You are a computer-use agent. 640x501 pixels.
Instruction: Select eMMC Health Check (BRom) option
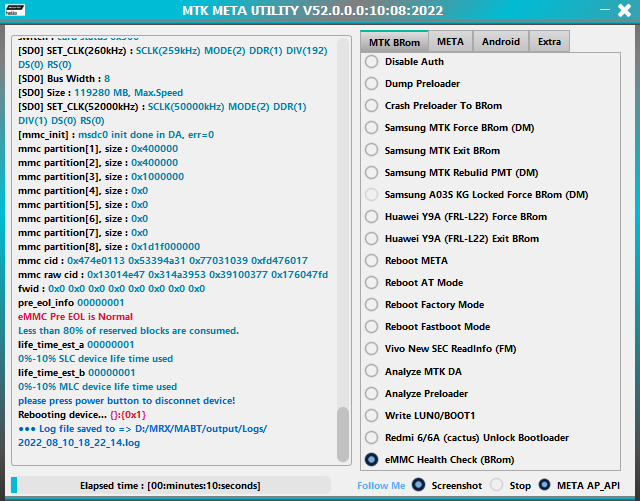click(371, 460)
